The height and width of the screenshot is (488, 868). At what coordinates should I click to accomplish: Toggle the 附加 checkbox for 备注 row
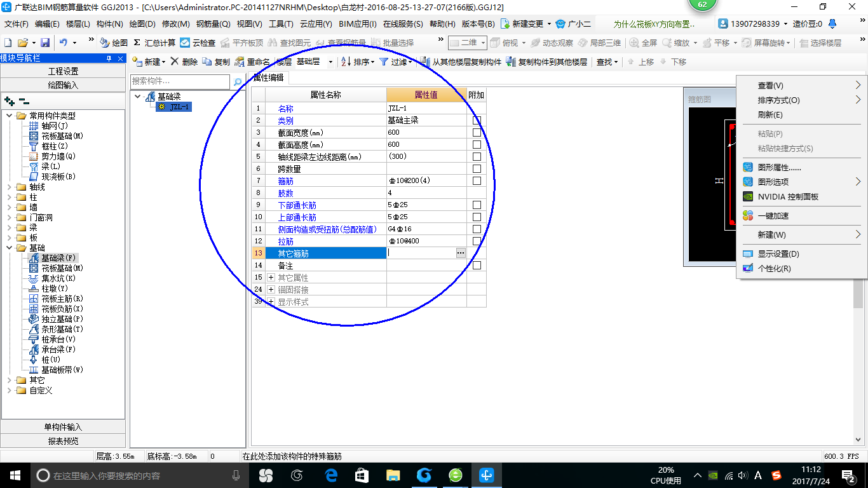477,265
